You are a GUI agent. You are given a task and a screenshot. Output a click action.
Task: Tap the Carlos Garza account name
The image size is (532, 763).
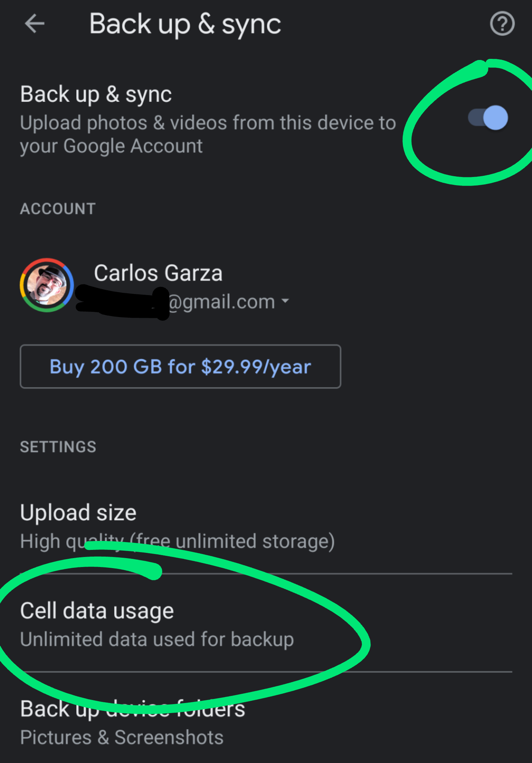[x=158, y=273]
